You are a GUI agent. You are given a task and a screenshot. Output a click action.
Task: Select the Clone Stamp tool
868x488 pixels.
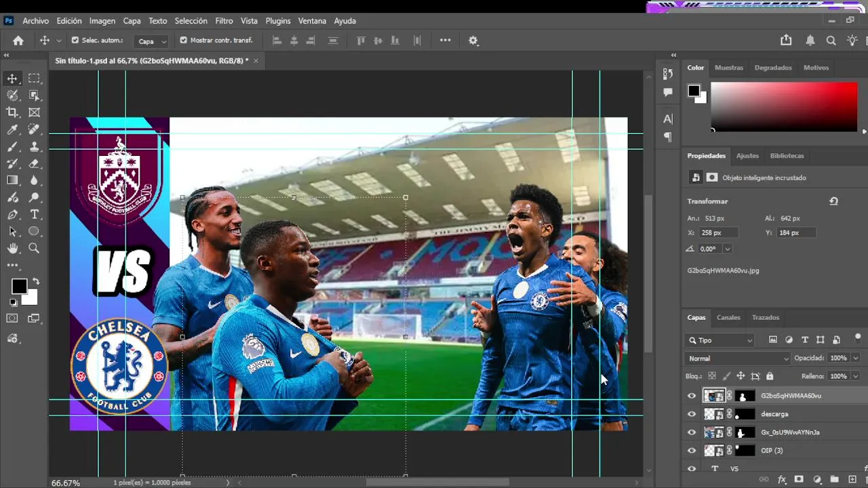tap(34, 146)
